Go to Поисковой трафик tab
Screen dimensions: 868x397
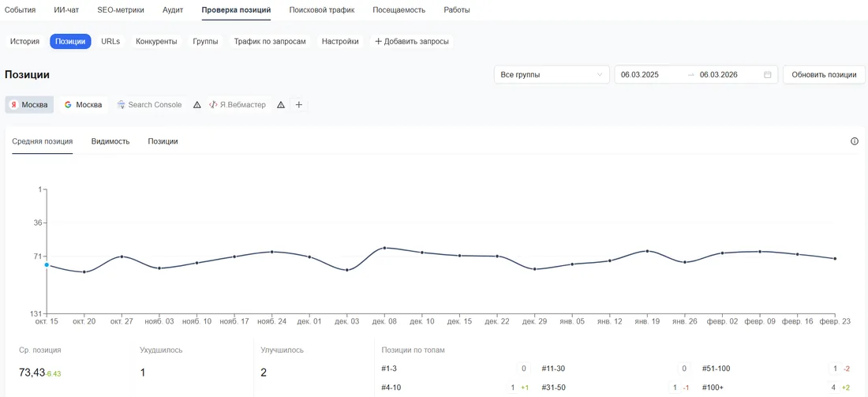click(x=322, y=10)
